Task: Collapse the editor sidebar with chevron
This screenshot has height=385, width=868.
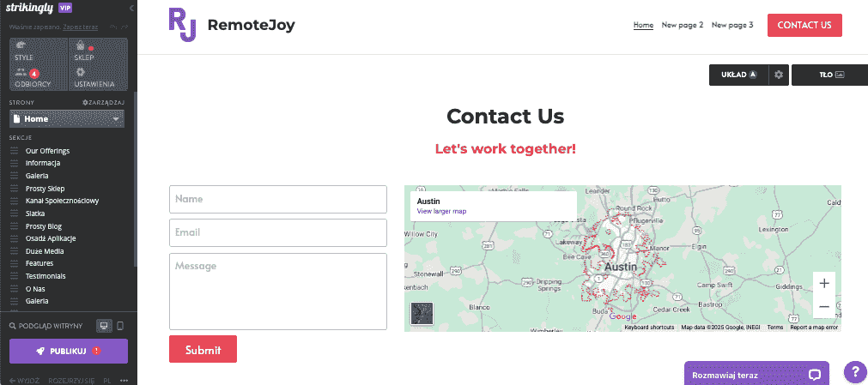Action: click(x=131, y=9)
